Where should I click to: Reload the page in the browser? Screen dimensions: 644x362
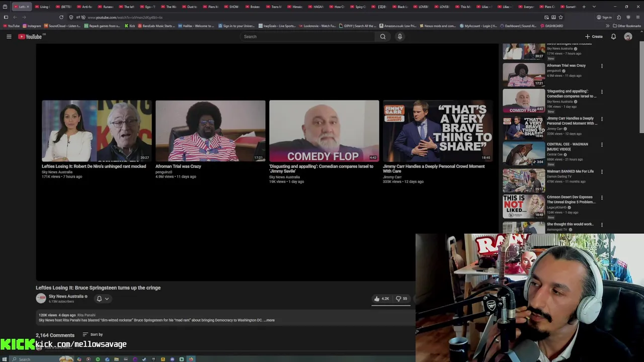(61, 17)
